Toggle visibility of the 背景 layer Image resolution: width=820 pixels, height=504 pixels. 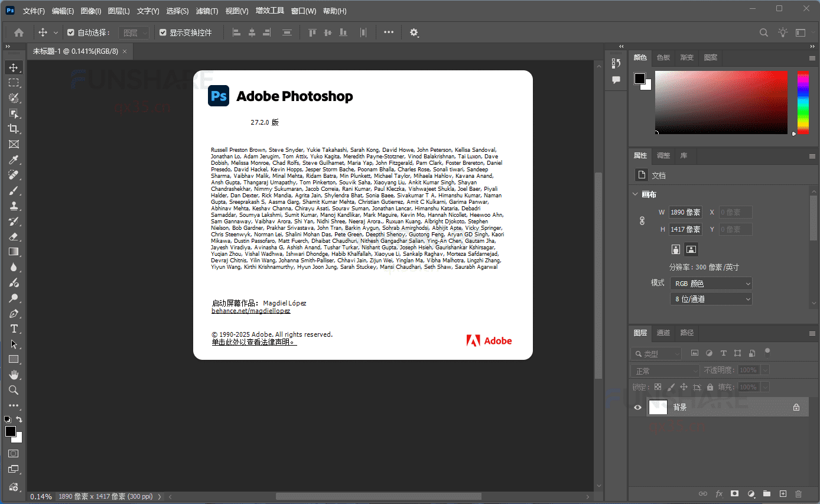(x=637, y=407)
